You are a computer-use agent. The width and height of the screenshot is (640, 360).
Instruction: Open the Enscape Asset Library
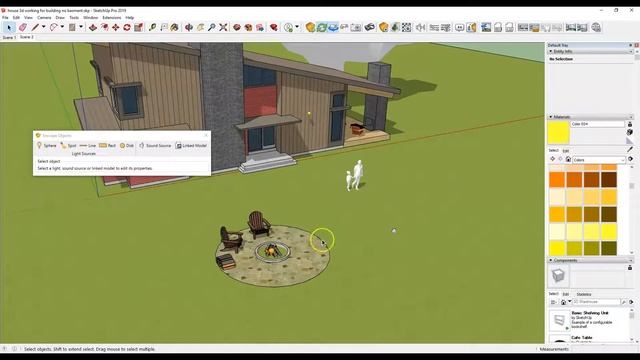pyautogui.click(x=395, y=27)
